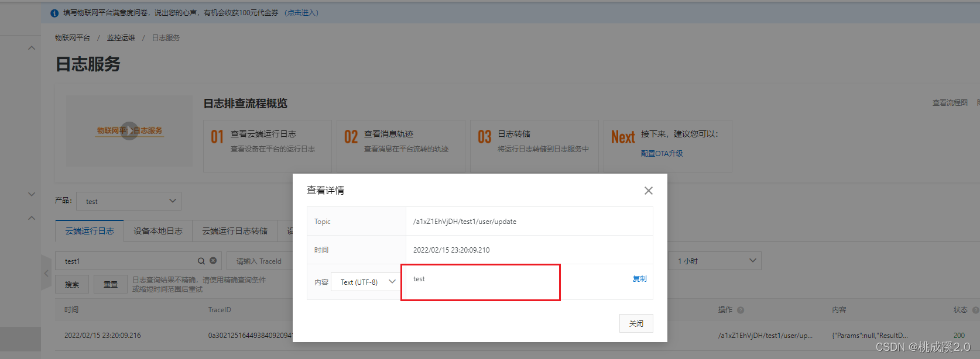
Task: Switch to 云端运行日志 tab
Action: point(90,231)
